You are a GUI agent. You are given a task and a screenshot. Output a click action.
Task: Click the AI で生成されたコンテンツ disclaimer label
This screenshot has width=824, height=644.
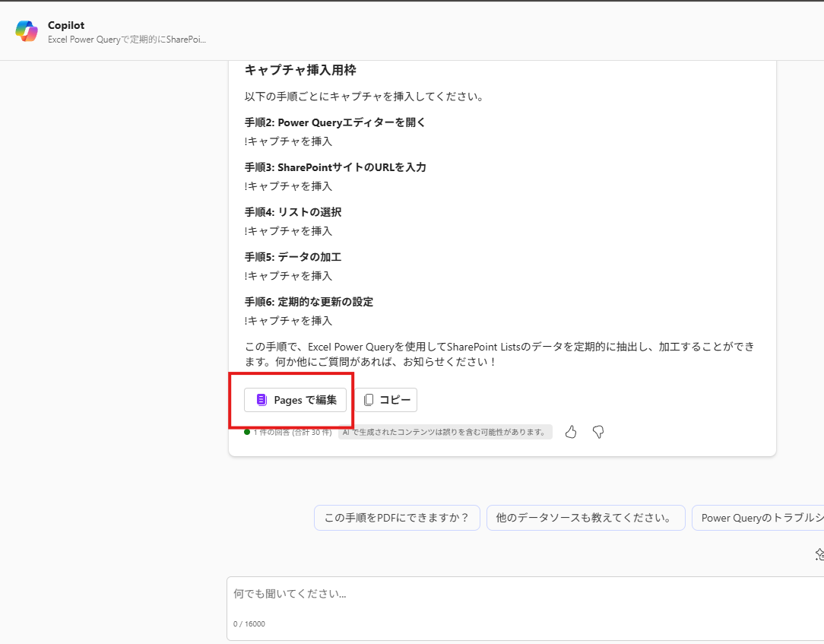point(445,432)
